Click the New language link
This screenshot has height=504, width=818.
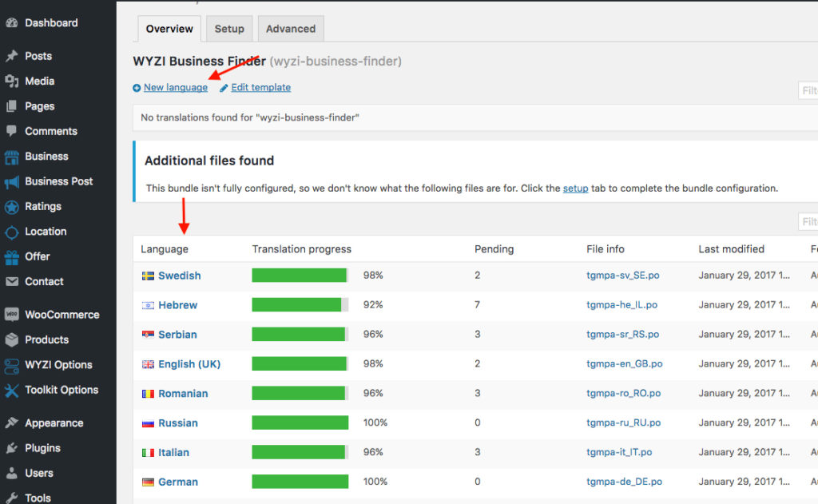point(175,88)
